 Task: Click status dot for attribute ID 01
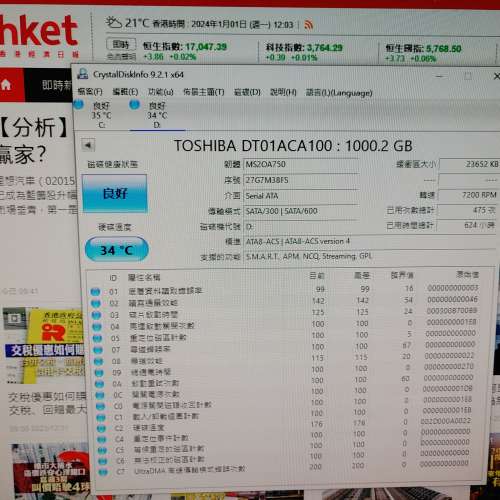point(95,292)
